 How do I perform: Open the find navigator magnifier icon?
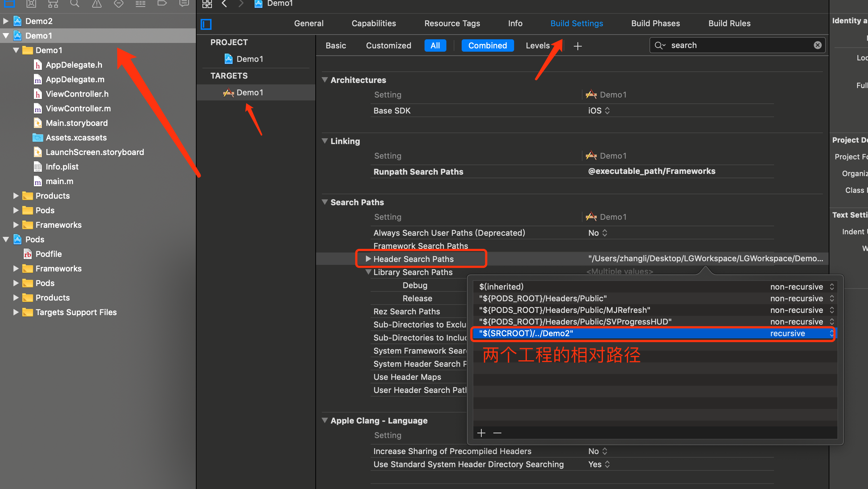click(75, 4)
